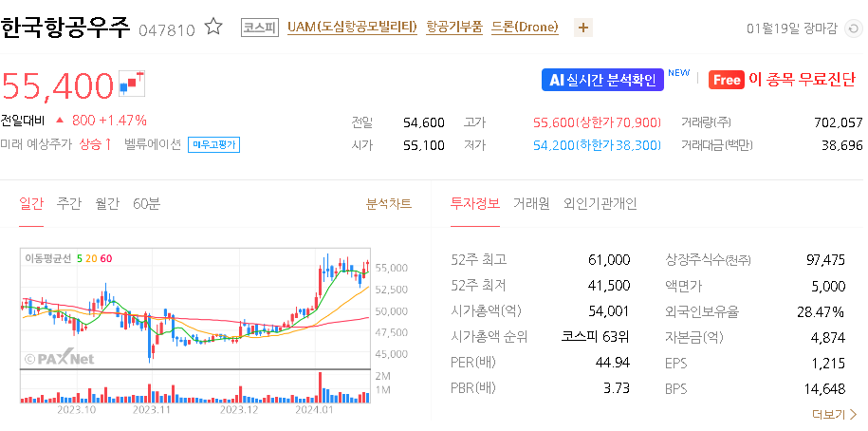Click the stock code 047810

(167, 30)
